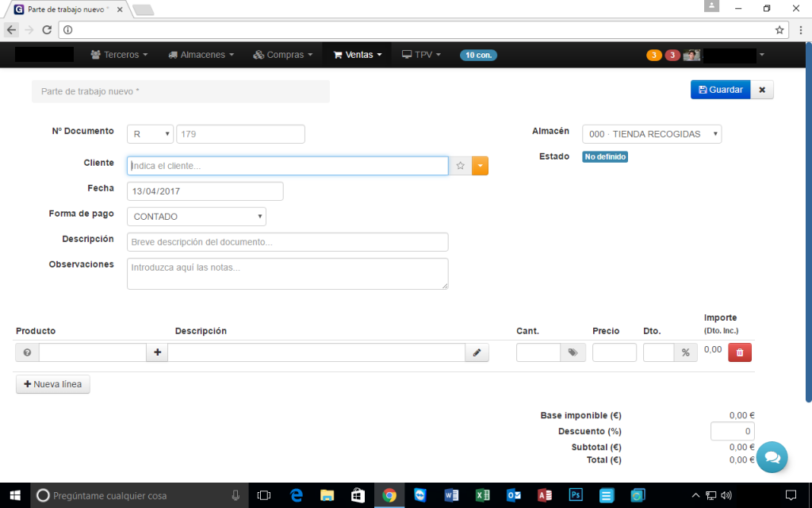Open the Ventas menu

pos(358,55)
